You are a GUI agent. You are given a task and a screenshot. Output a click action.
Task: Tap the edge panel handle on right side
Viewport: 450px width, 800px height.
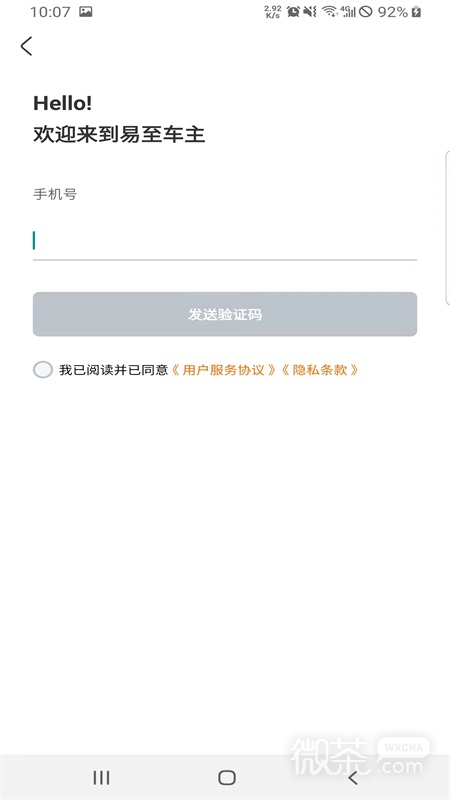click(447, 228)
